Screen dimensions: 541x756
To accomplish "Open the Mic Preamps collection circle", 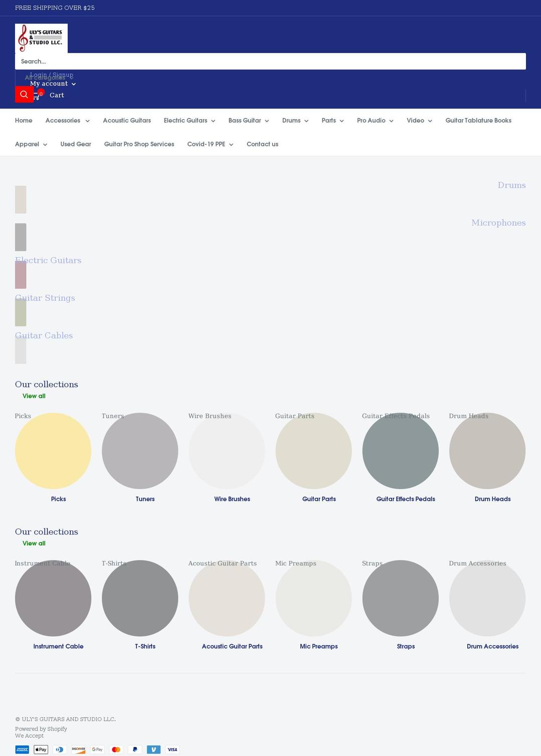I will 313,598.
